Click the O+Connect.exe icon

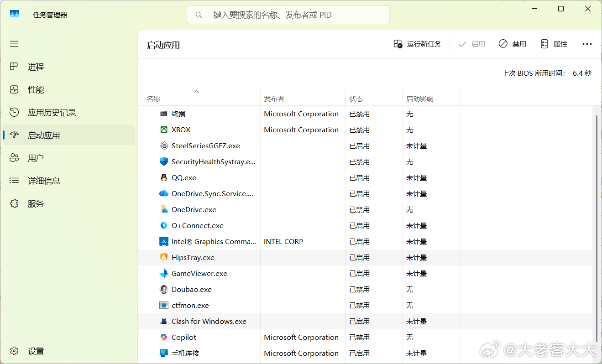[164, 225]
